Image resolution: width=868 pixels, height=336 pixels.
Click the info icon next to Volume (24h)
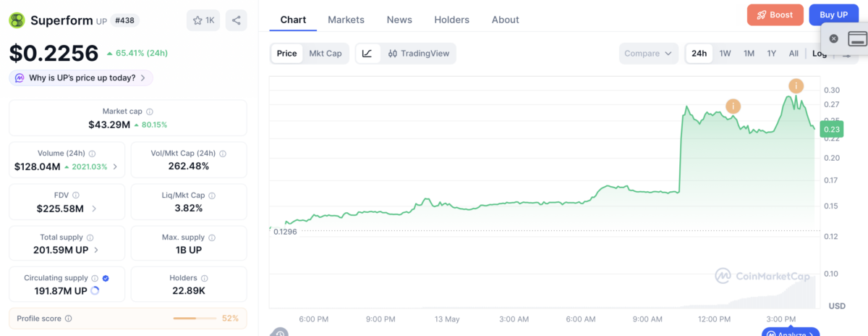[x=93, y=154]
